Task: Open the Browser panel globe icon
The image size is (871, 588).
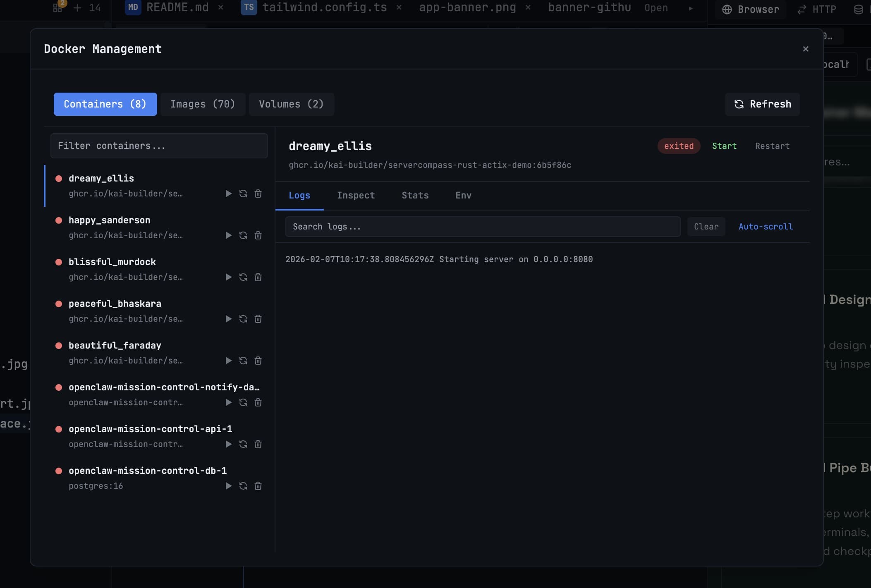Action: coord(727,9)
